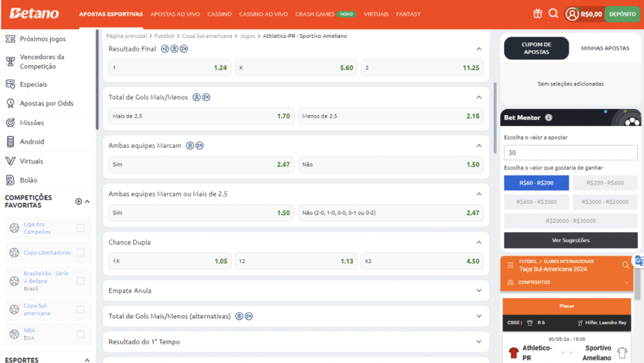Bet on home win at odds 1.24
The height and width of the screenshot is (363, 644).
(170, 68)
